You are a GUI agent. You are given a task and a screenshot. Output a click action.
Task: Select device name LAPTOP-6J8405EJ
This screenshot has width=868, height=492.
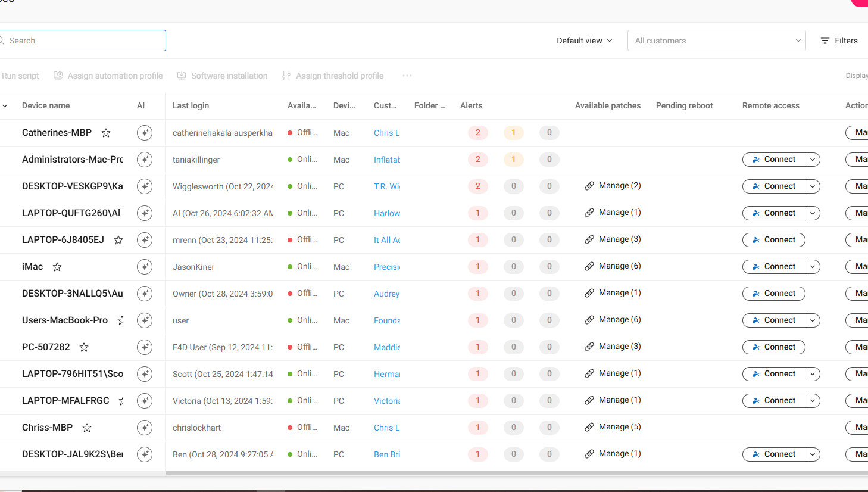tap(63, 240)
